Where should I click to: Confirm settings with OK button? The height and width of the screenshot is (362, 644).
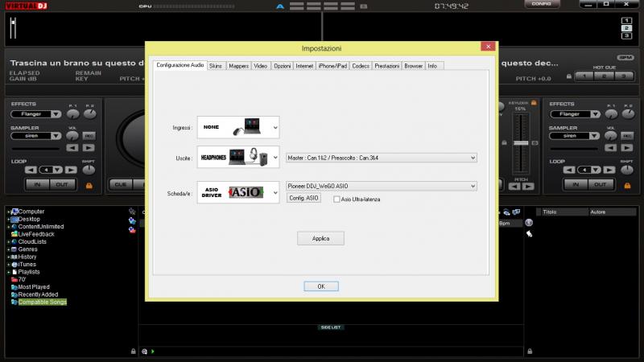click(321, 286)
